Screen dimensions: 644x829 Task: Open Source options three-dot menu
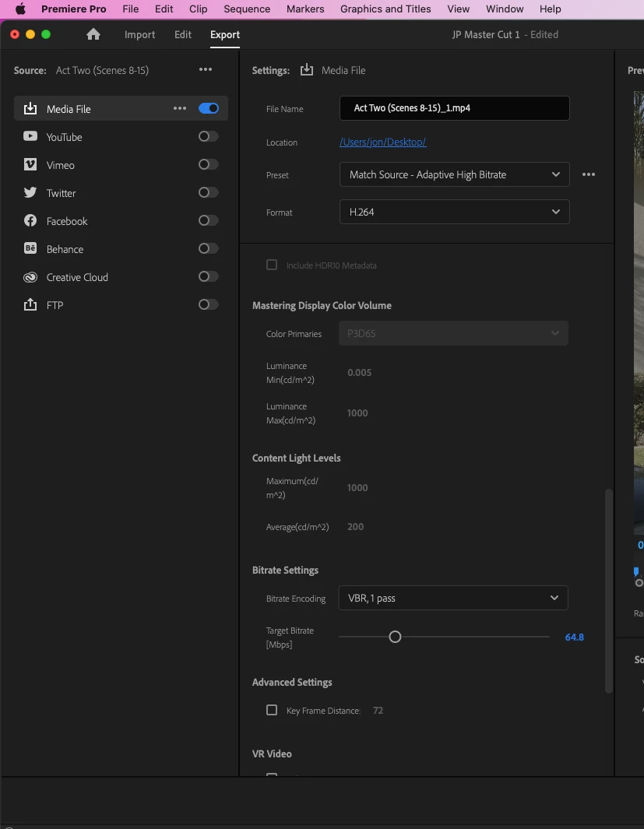click(205, 69)
